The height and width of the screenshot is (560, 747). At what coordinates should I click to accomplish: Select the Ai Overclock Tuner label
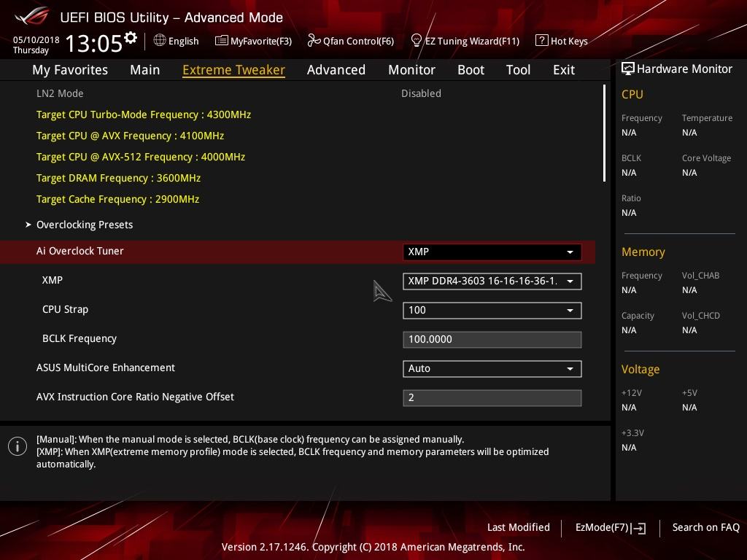point(80,251)
